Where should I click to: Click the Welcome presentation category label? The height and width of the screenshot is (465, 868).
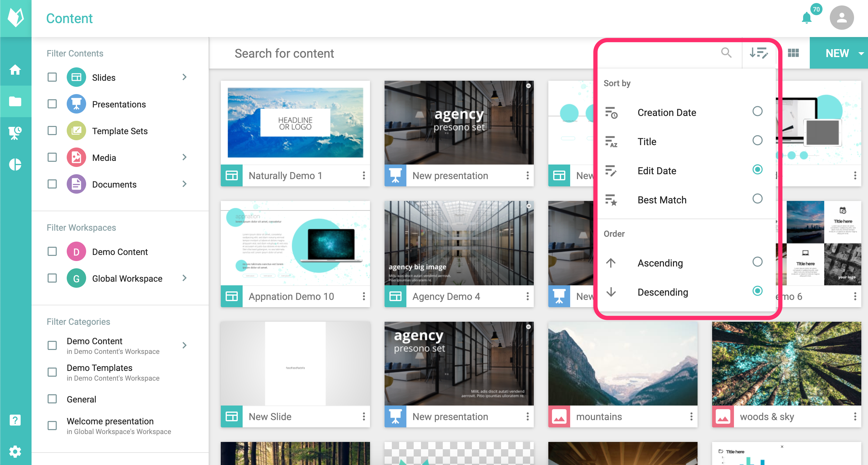[x=110, y=421]
